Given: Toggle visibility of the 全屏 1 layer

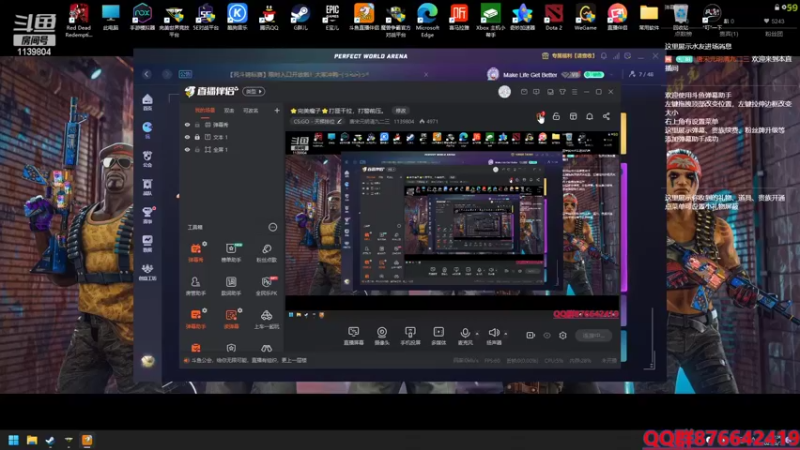Looking at the screenshot, I should (187, 149).
